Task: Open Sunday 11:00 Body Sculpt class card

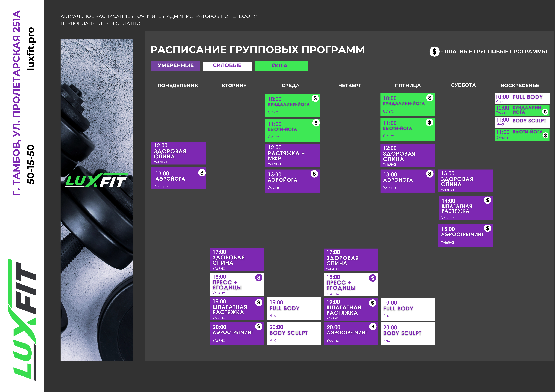Action: point(522,122)
